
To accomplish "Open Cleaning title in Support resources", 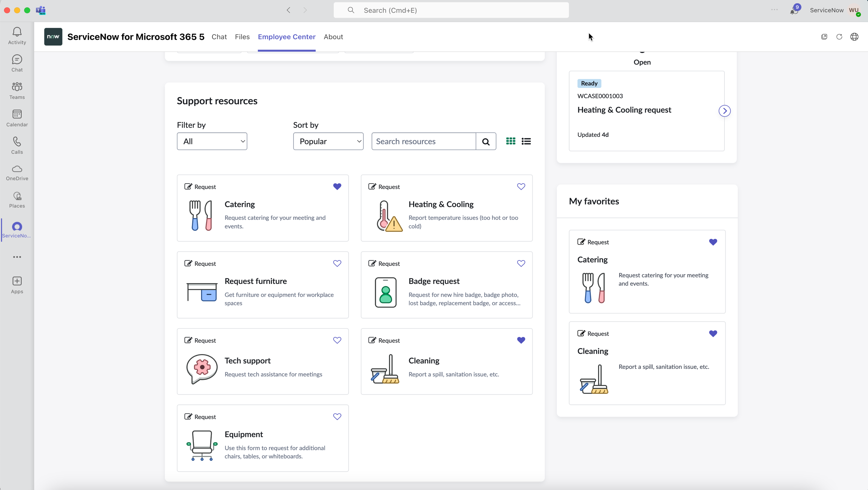I will [x=424, y=361].
